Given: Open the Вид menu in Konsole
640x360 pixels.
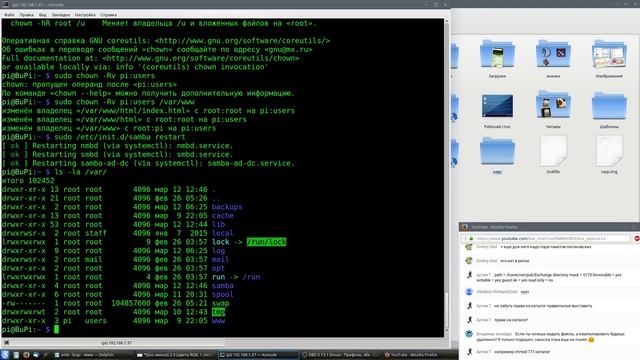Looking at the screenshot, I should (x=43, y=15).
